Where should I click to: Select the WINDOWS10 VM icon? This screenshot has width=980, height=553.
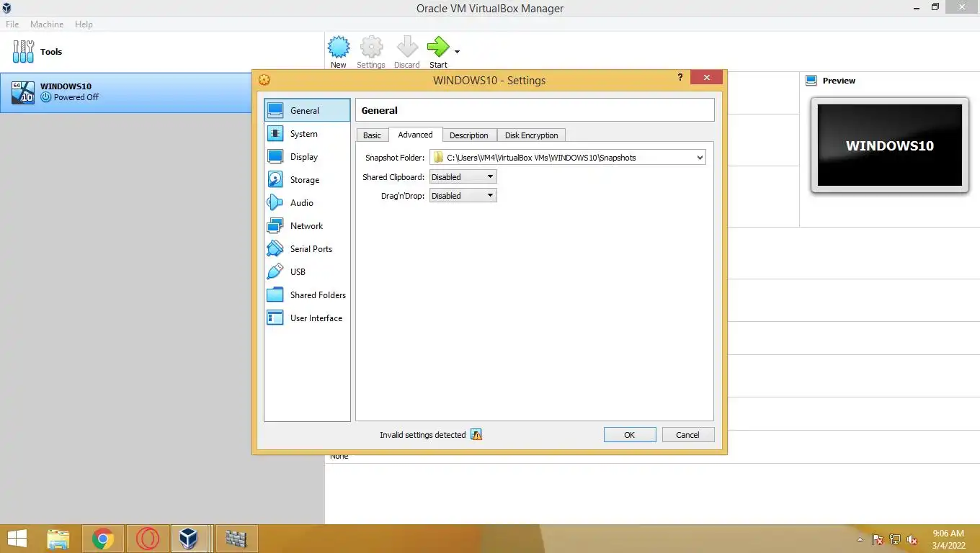tap(23, 92)
